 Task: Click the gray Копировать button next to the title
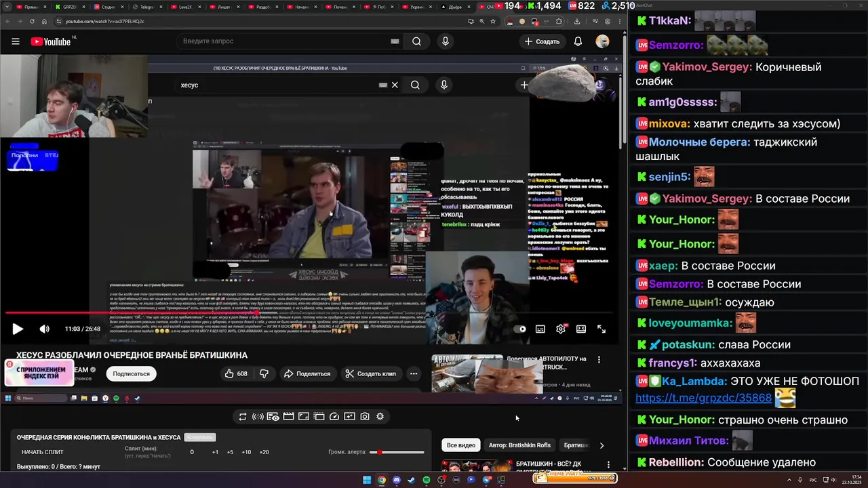coord(200,437)
